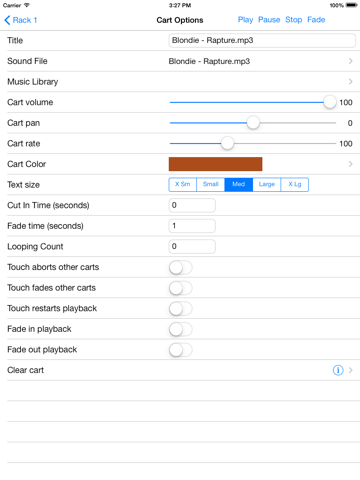The image size is (360, 480).
Task: Click the brown Cart Color swatch
Action: (x=215, y=164)
